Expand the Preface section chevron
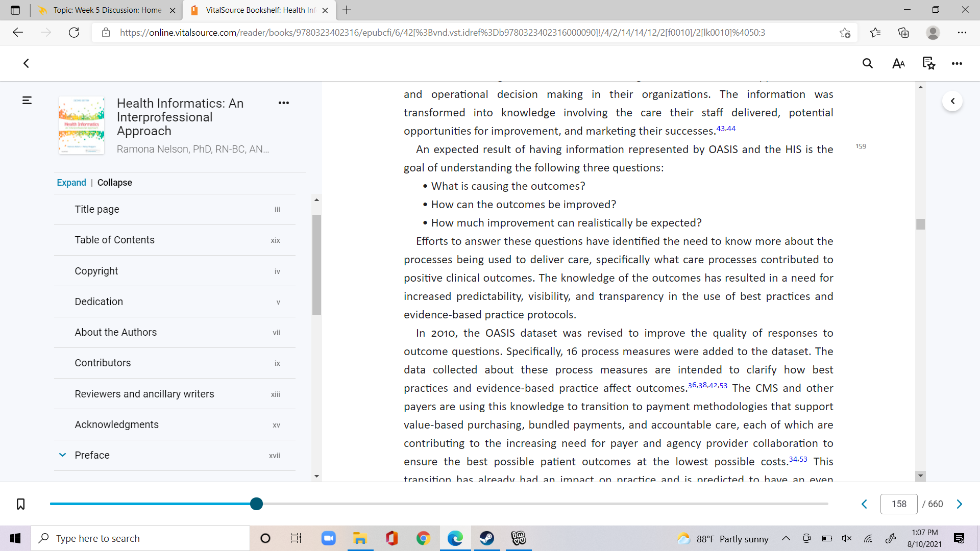 [x=62, y=455]
